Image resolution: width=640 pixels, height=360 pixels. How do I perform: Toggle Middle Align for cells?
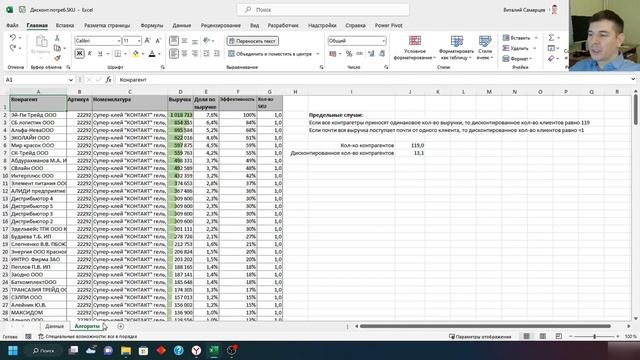[184, 41]
